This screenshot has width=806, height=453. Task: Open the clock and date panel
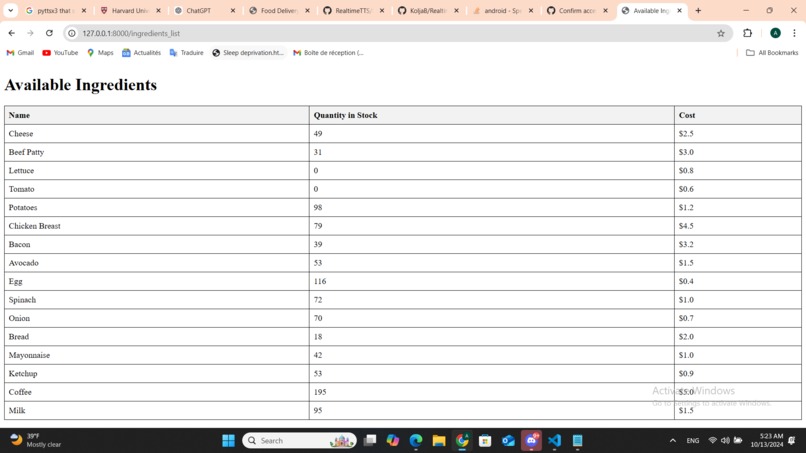tap(766, 441)
